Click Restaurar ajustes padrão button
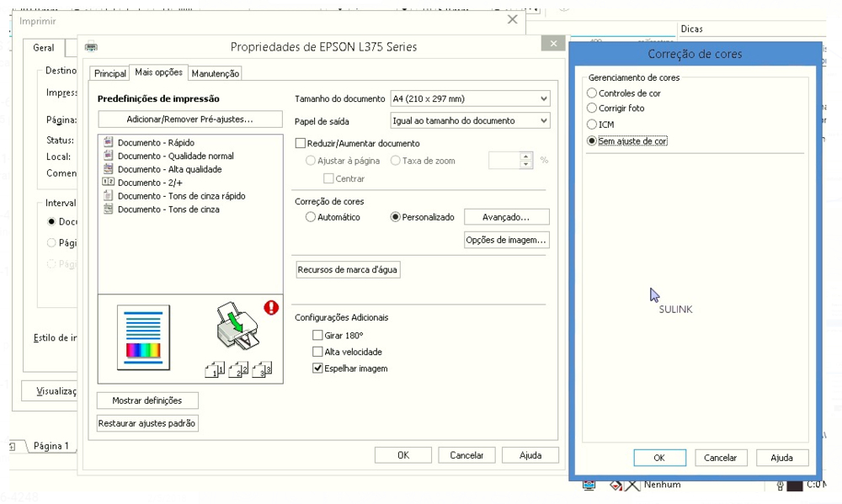The width and height of the screenshot is (842, 504). 147,423
